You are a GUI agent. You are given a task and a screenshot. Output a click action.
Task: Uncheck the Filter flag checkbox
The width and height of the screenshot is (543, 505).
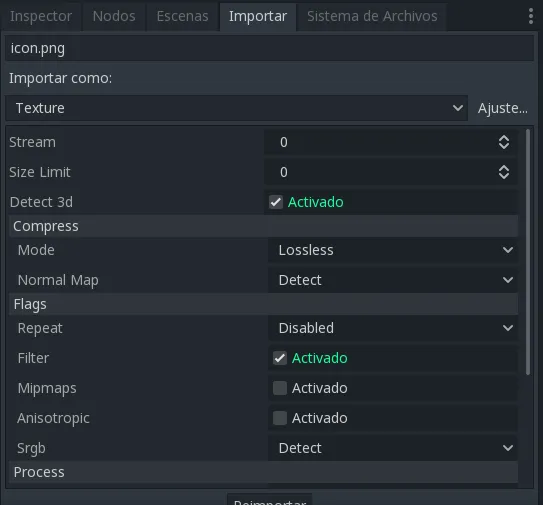(279, 358)
